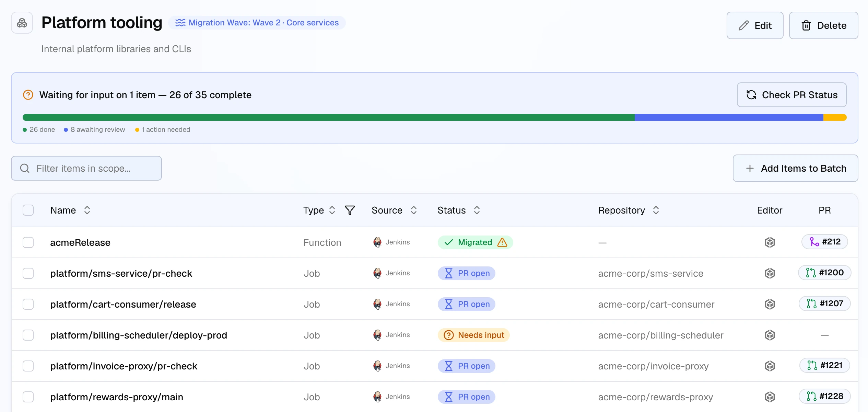This screenshot has height=412, width=868.
Task: Click PR open badge for cart-consumer
Action: coord(467,304)
